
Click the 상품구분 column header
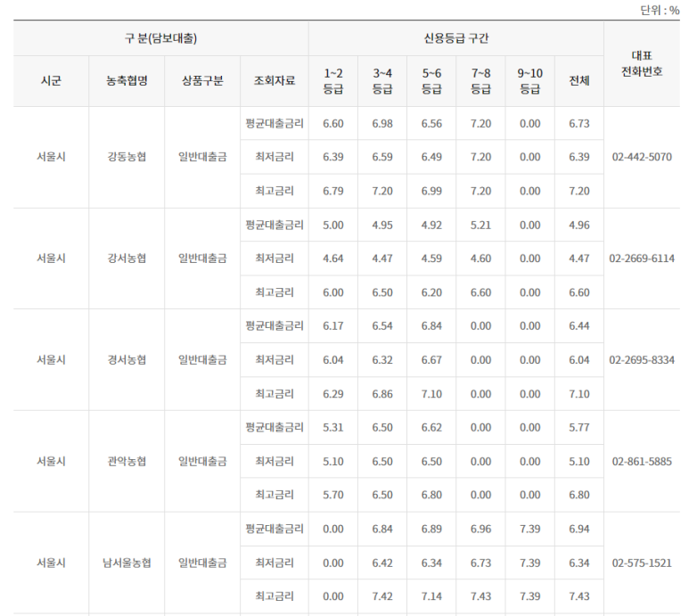point(202,81)
